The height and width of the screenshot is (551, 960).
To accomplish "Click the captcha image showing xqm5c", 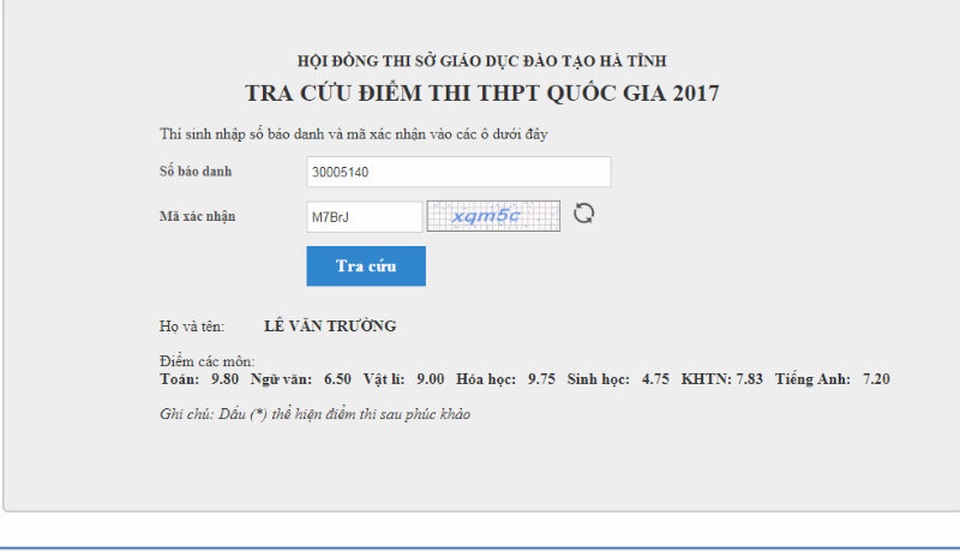I will pos(493,216).
